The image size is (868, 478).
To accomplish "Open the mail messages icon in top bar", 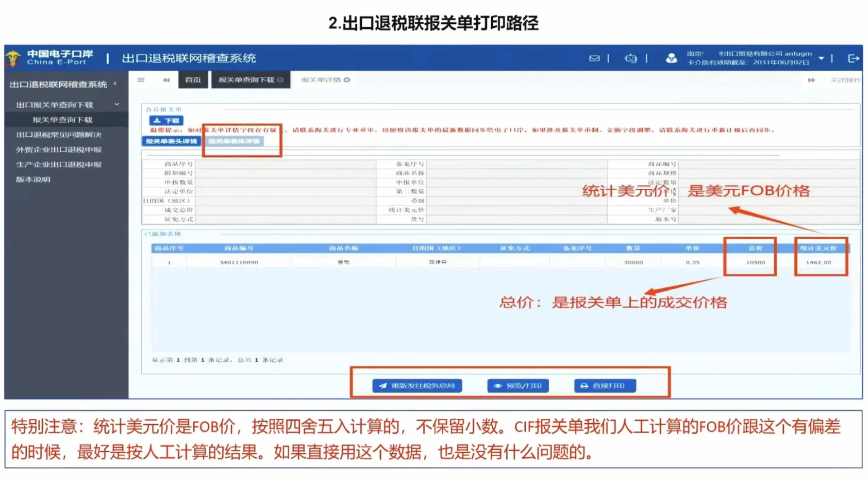I will coord(594,58).
